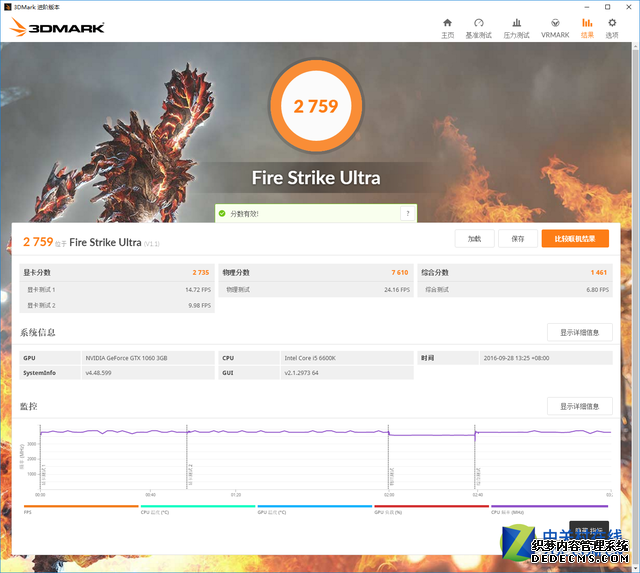Viewport: 640px width, 573px height.
Task: Select the GUI version v2.1.2973 64
Action: (301, 373)
